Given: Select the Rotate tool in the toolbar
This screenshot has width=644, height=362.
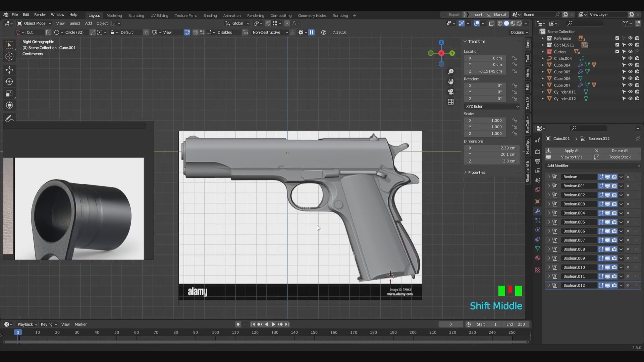Looking at the screenshot, I should (9, 81).
